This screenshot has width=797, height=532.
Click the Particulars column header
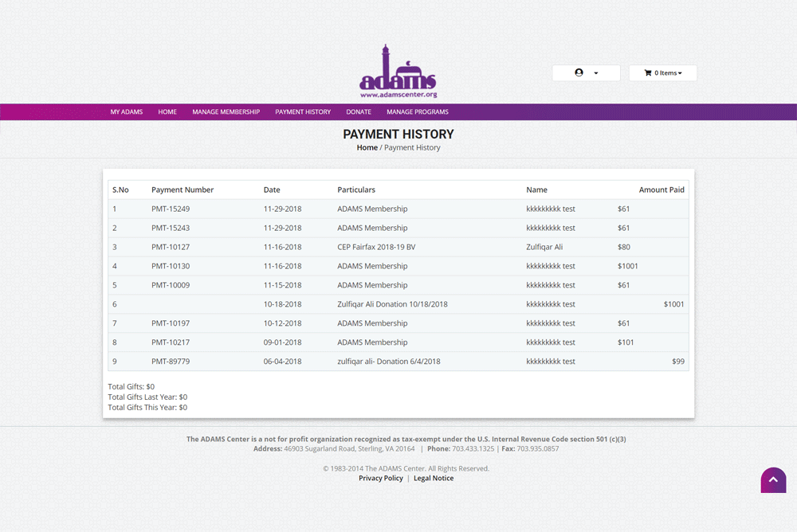356,190
